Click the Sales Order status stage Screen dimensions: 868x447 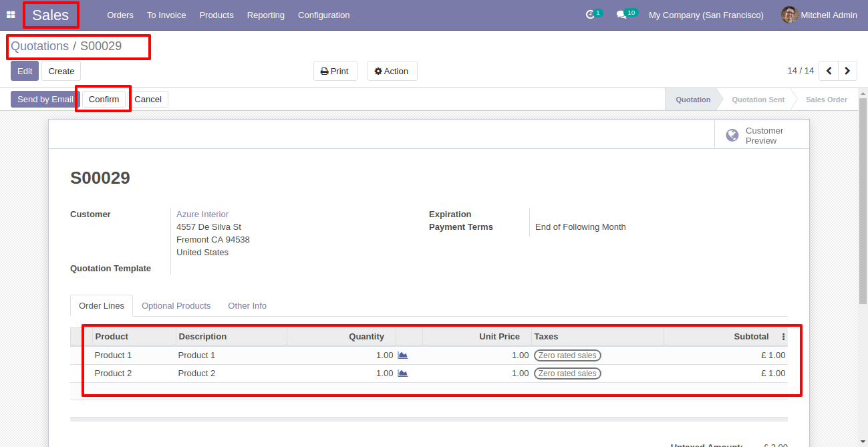pos(827,100)
